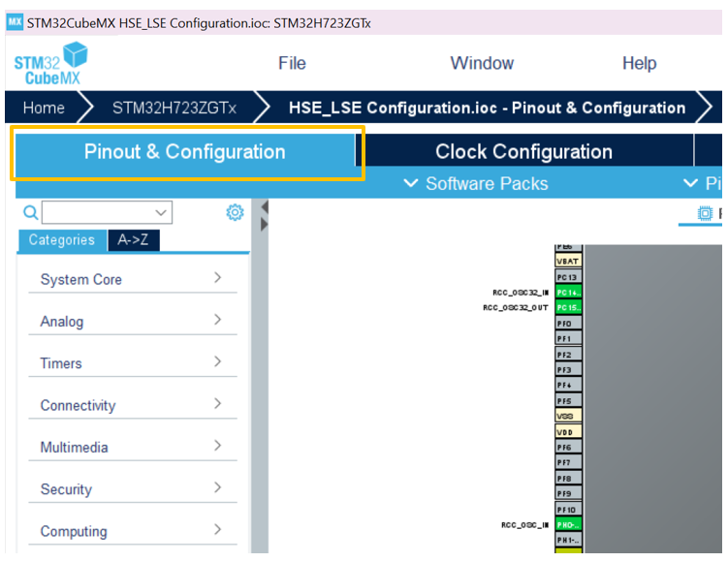
Task: Open the File menu
Action: (292, 63)
